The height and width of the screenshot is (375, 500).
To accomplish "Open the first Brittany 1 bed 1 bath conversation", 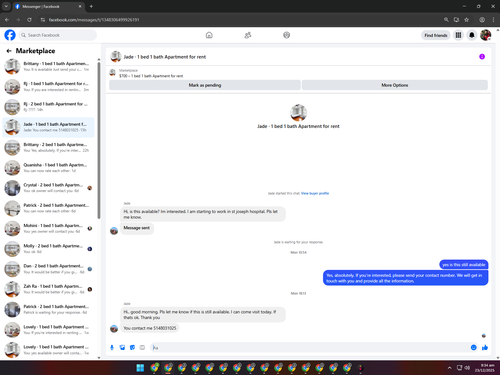I will 48,66.
